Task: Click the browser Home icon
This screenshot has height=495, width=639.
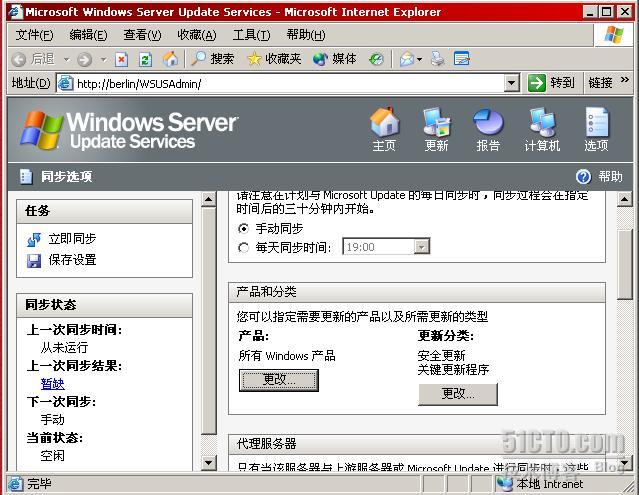Action: [170, 59]
